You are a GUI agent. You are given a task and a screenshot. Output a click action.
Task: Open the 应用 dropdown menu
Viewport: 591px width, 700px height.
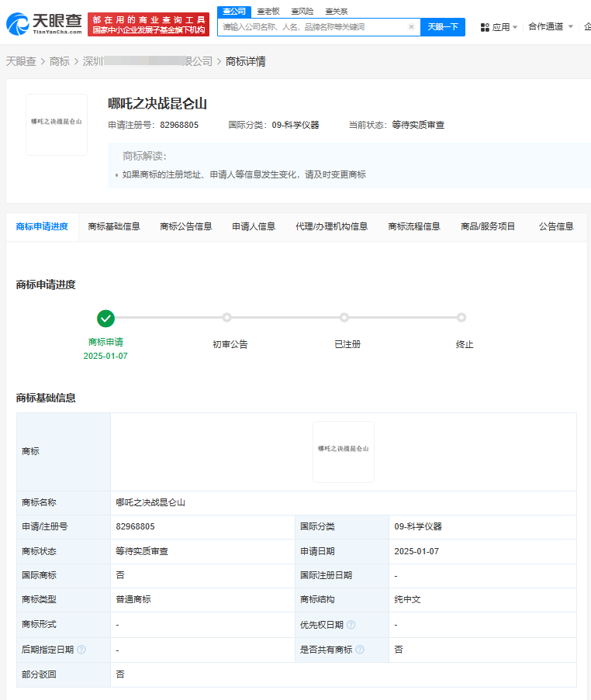pyautogui.click(x=500, y=27)
